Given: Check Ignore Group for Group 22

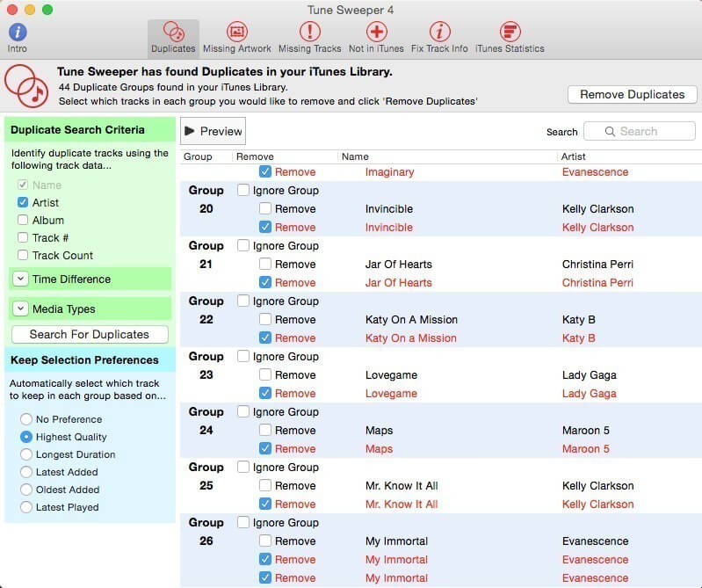Looking at the screenshot, I should click(x=243, y=301).
